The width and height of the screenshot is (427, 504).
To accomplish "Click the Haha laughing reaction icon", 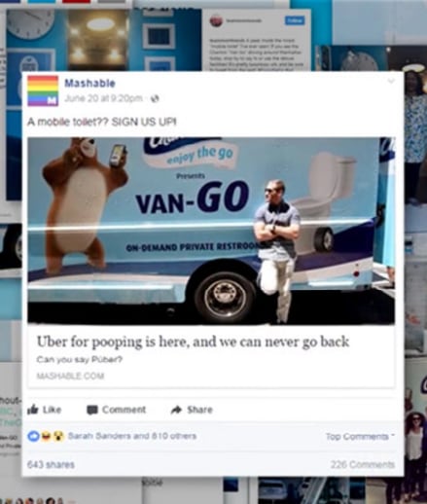I will pos(46,436).
